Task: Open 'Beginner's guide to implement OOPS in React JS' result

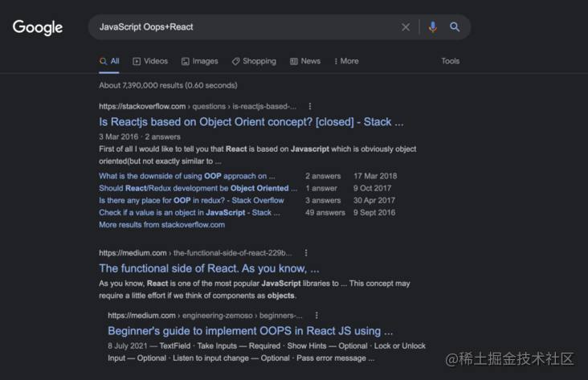Action: (x=250, y=331)
